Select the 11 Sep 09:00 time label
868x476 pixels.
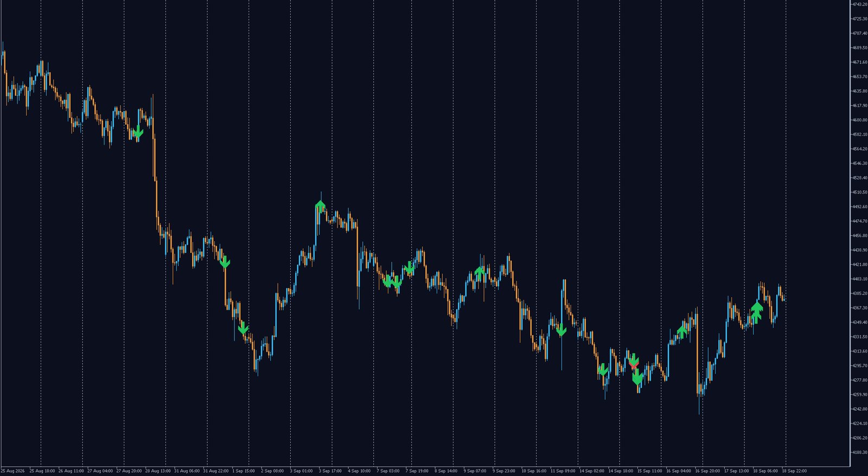coord(563,471)
